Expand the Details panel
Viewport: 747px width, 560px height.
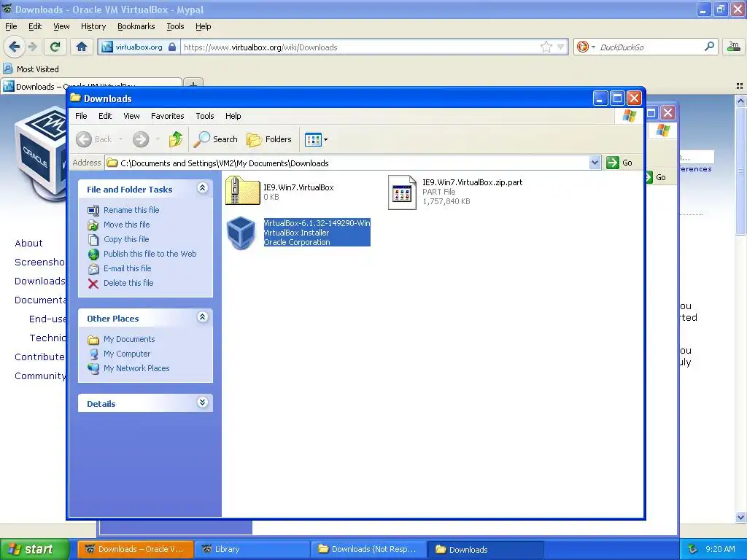point(203,402)
